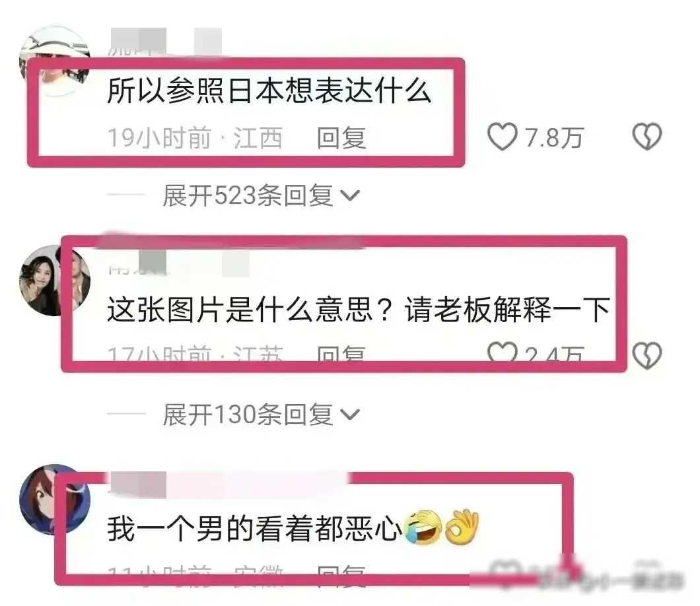Image resolution: width=700 pixels, height=606 pixels.
Task: Dislike the comment from 江西 user
Action: coord(647,137)
